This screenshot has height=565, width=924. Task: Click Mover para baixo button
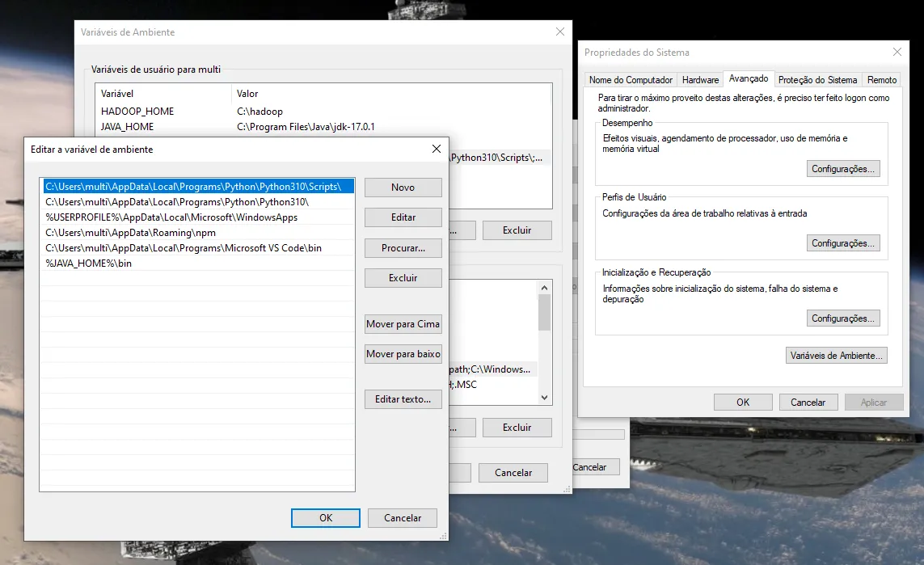pos(403,354)
